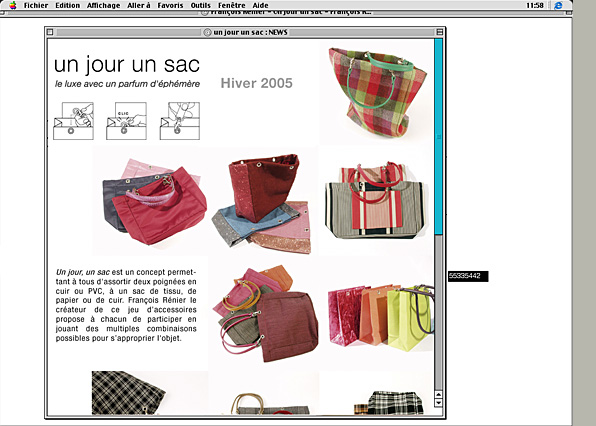This screenshot has width=596, height=426.
Task: Click the blue vertical scrollbar thumb
Action: pos(438,137)
